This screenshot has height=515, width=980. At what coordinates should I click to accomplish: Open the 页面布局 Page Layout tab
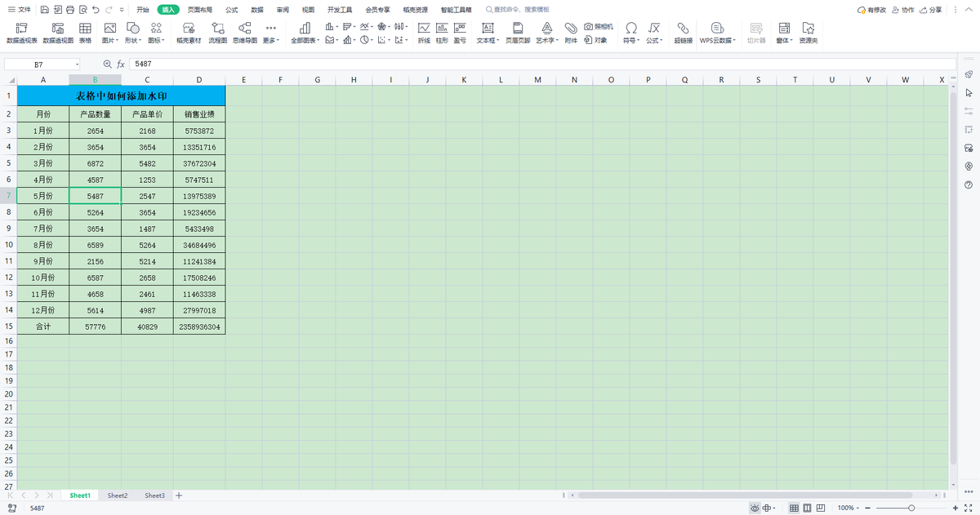click(200, 10)
